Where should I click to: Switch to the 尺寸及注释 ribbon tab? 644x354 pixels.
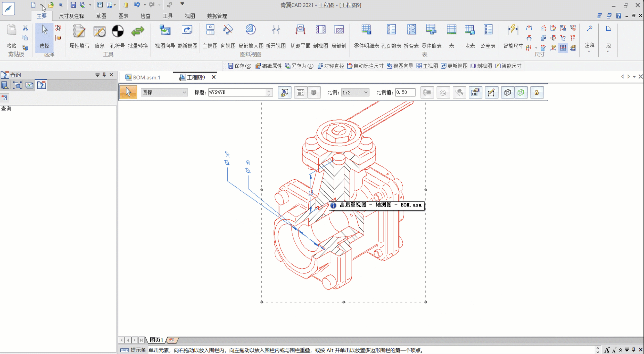coord(71,16)
